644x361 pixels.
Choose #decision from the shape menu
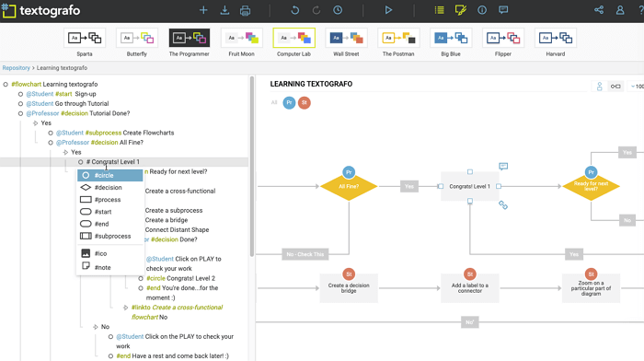[110, 188]
